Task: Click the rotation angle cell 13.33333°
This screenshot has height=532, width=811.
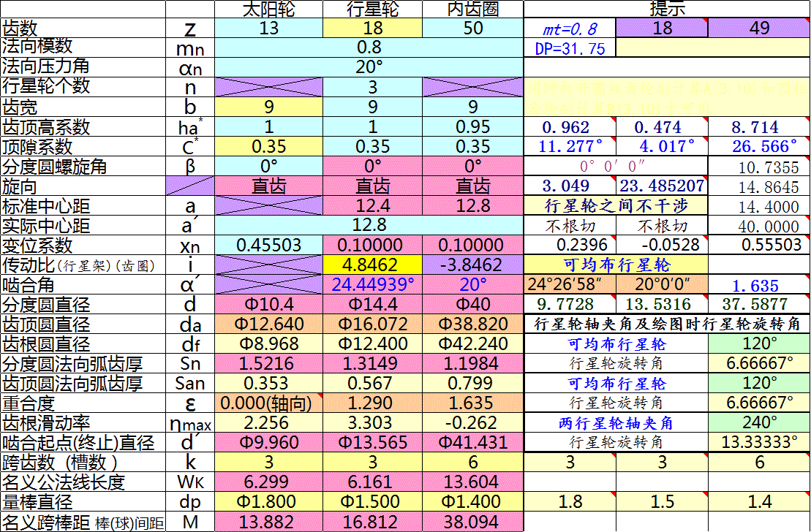Action: (759, 442)
